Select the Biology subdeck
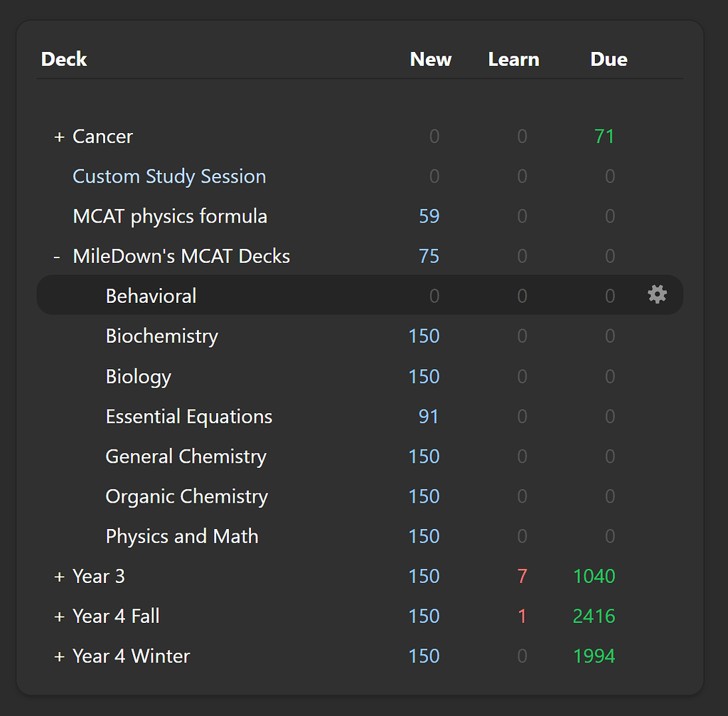 138,376
